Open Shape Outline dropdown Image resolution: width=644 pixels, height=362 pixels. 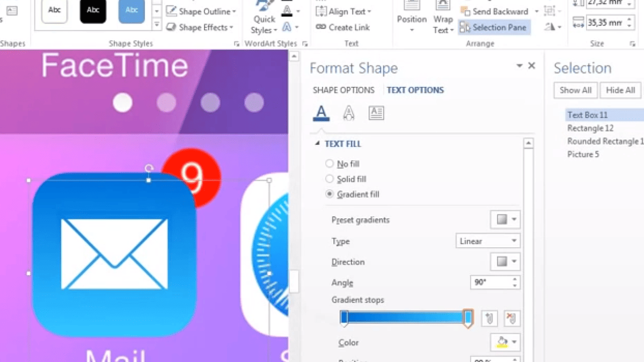click(x=201, y=11)
